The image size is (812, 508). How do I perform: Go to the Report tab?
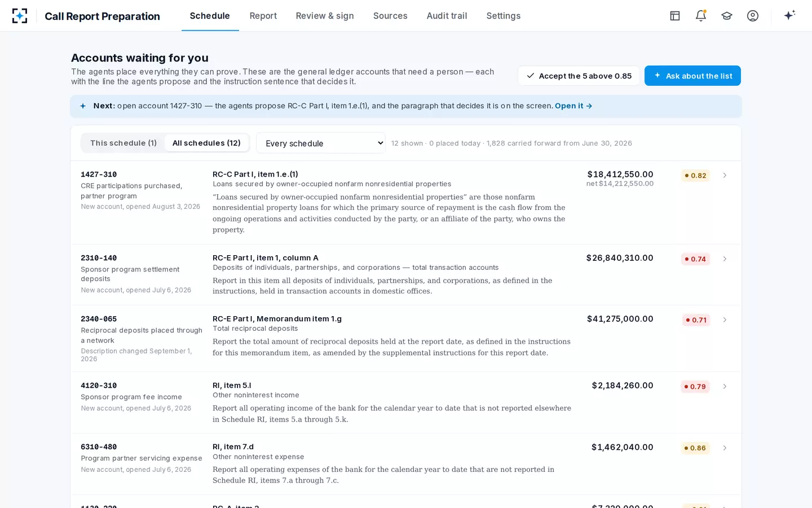pyautogui.click(x=263, y=16)
